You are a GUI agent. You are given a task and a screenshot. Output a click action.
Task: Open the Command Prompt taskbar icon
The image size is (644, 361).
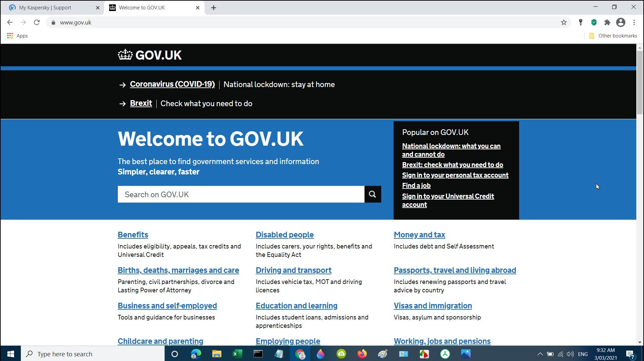[x=258, y=354]
